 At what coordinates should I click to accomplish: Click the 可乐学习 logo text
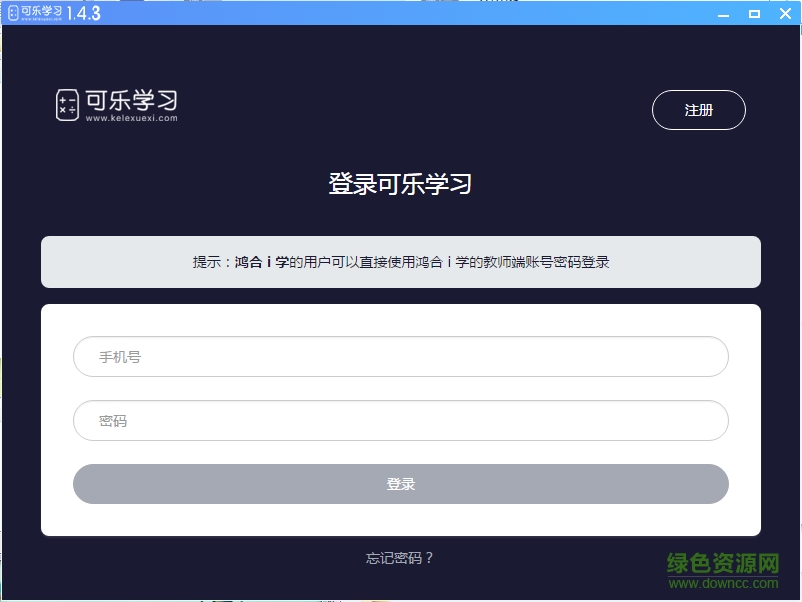[x=131, y=100]
